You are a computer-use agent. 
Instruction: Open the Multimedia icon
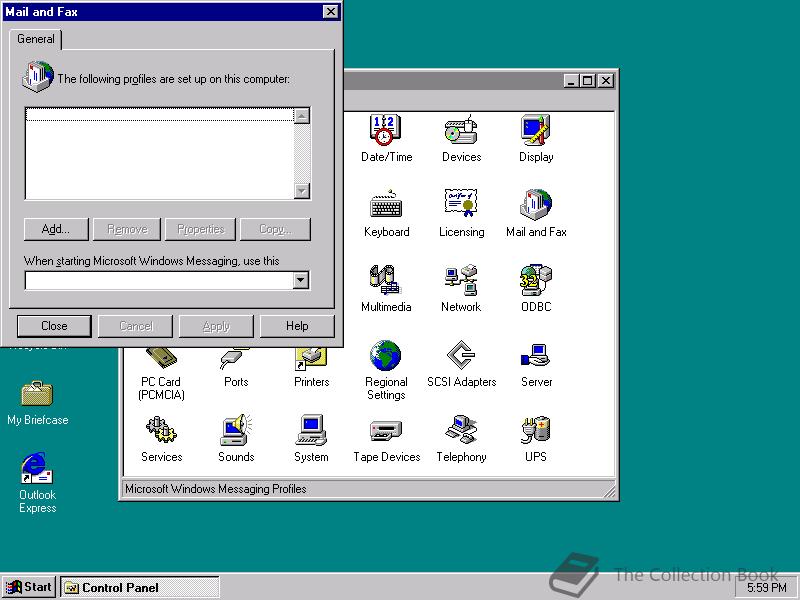point(386,288)
